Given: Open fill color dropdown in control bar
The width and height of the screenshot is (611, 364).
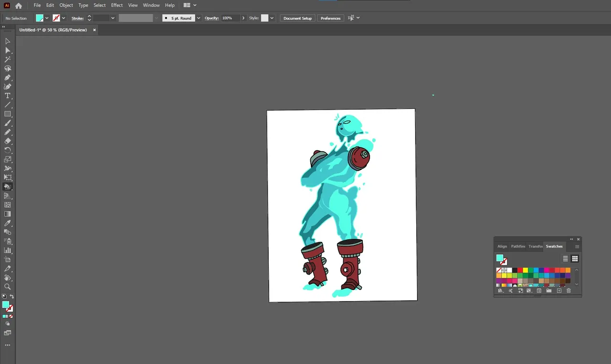Looking at the screenshot, I should pyautogui.click(x=47, y=18).
